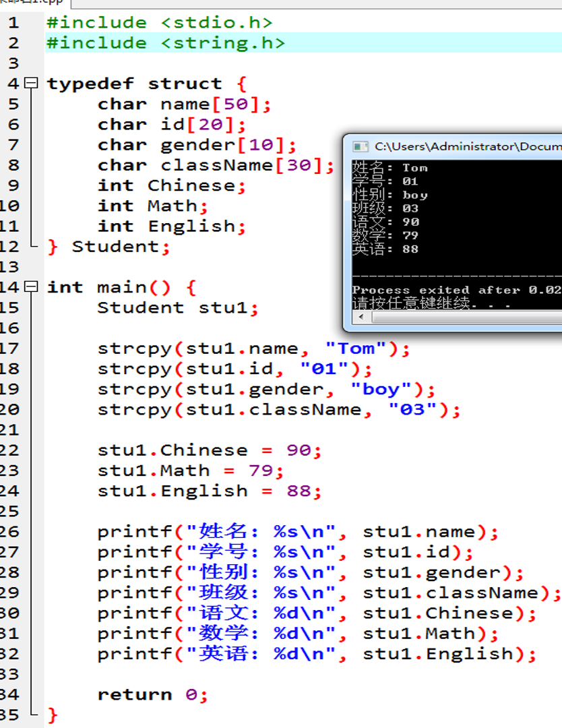
Task: Click the console output 学号: 01
Action: point(385,181)
